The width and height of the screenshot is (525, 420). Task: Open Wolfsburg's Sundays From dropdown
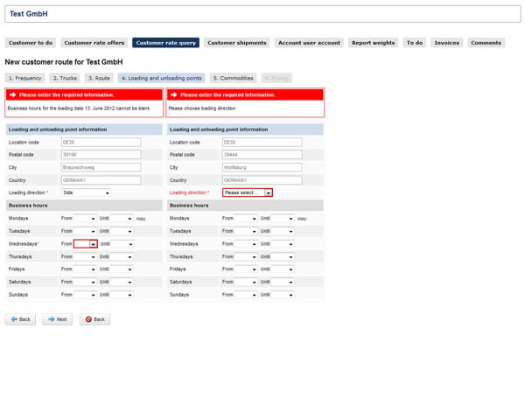point(246,295)
